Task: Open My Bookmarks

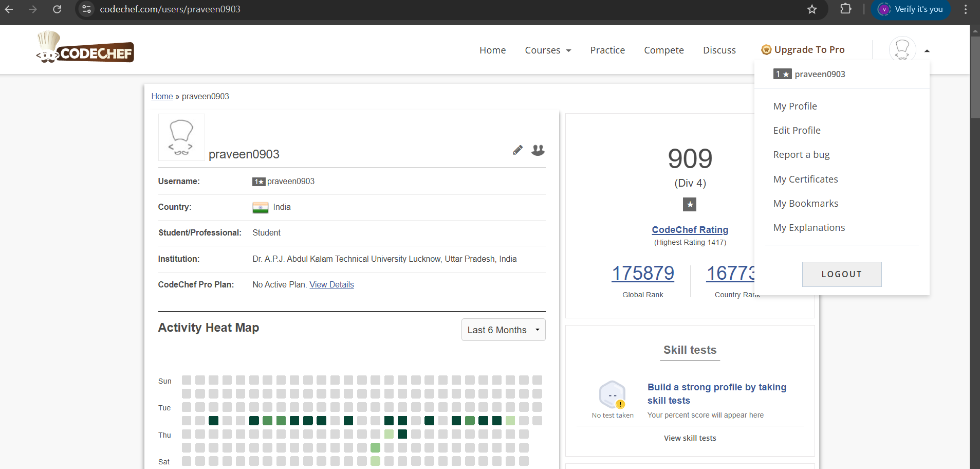Action: 806,203
